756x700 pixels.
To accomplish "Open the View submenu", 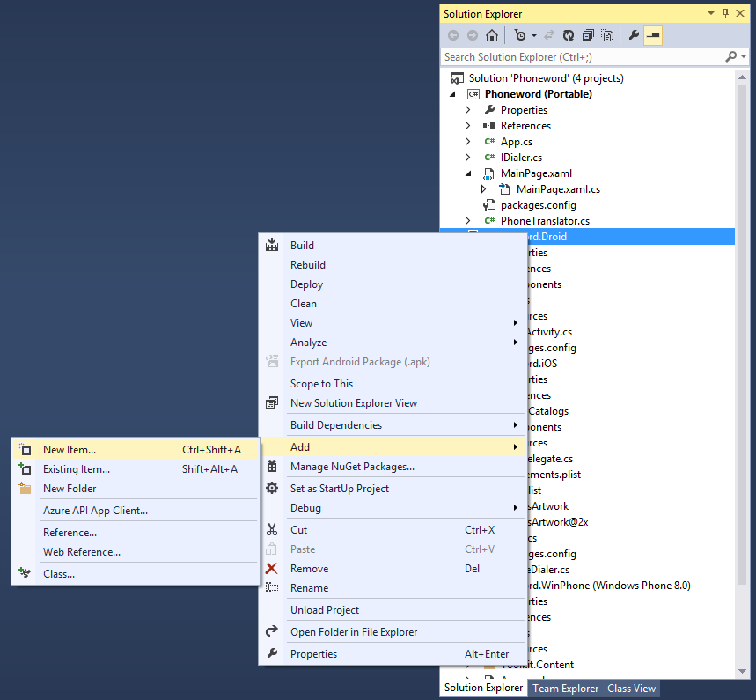I will [393, 323].
